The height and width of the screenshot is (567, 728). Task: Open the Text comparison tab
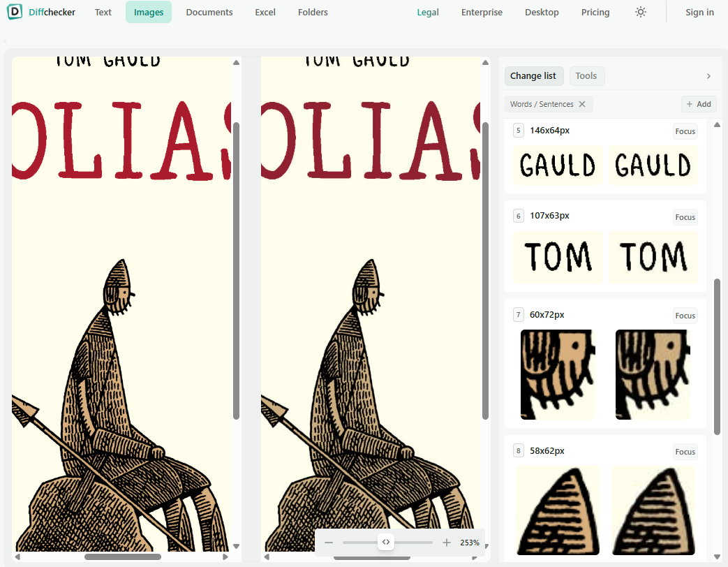coord(103,12)
